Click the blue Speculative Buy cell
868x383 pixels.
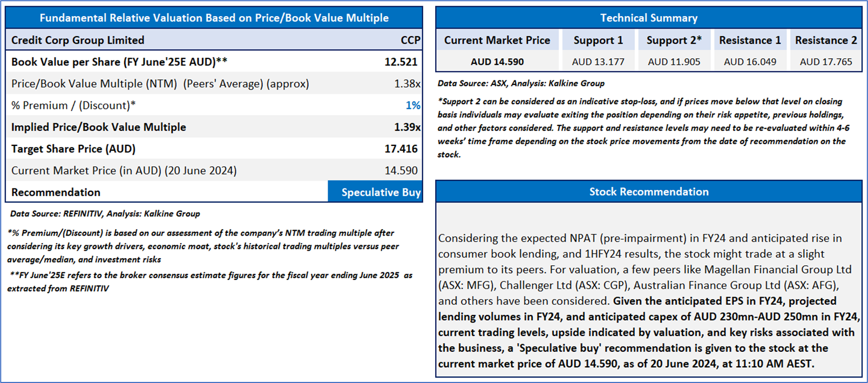click(375, 192)
